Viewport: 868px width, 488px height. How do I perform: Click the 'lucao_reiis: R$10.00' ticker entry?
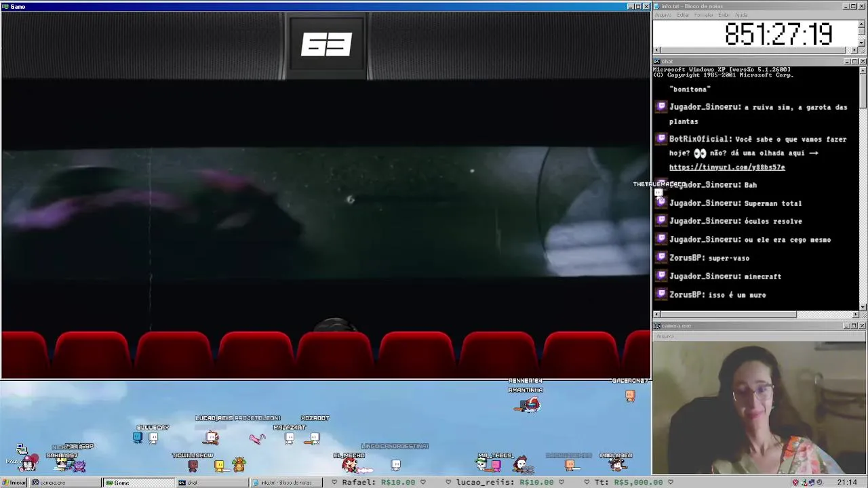(506, 483)
